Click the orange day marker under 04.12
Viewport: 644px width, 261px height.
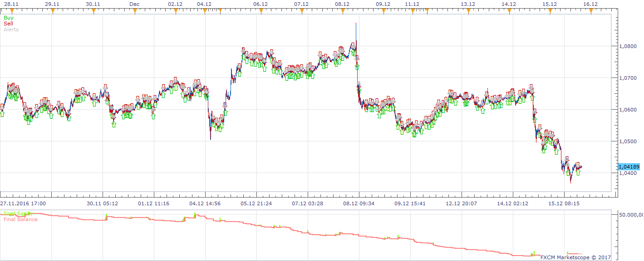[x=205, y=11]
